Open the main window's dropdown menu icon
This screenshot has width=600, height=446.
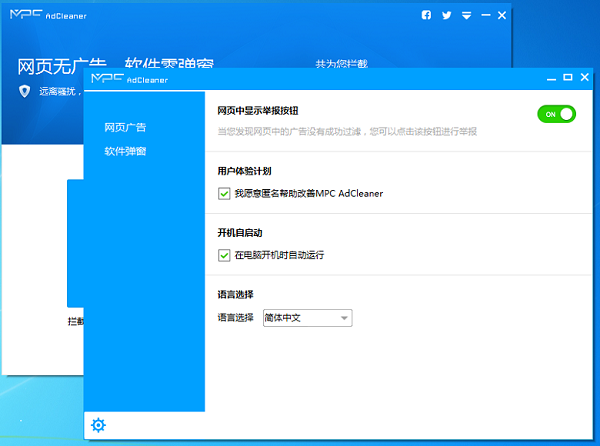tap(466, 15)
